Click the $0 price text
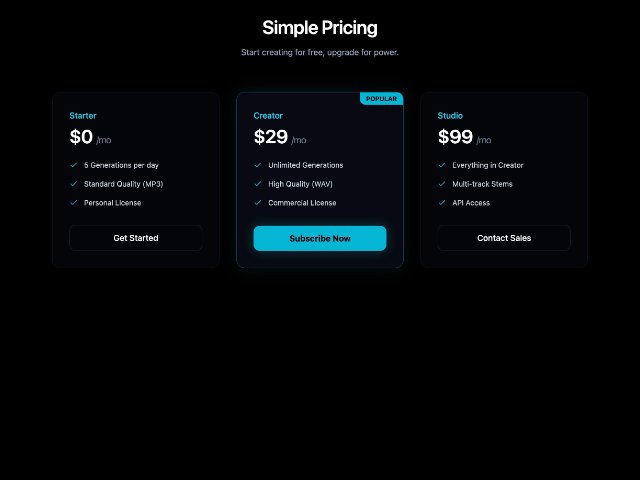 point(81,137)
